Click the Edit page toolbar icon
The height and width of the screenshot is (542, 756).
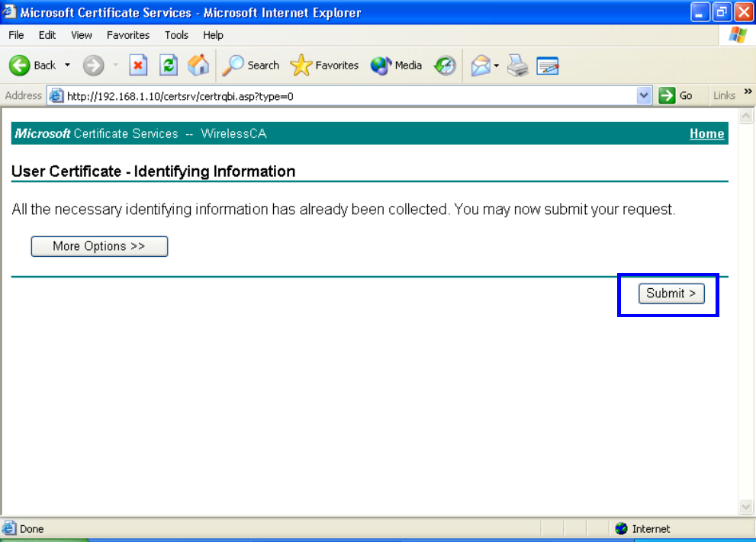[x=547, y=66]
